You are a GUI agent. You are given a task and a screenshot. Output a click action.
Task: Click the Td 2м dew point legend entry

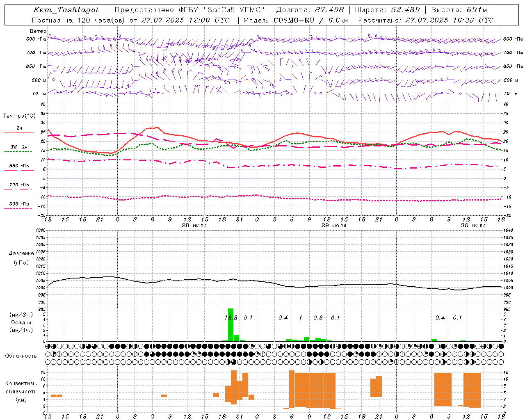tap(19, 147)
